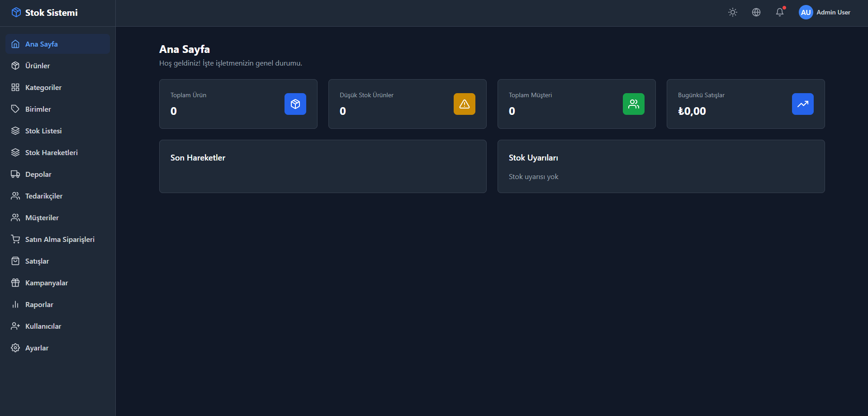The width and height of the screenshot is (868, 416).
Task: Click the Bugünkü Satışlar label
Action: pos(701,95)
